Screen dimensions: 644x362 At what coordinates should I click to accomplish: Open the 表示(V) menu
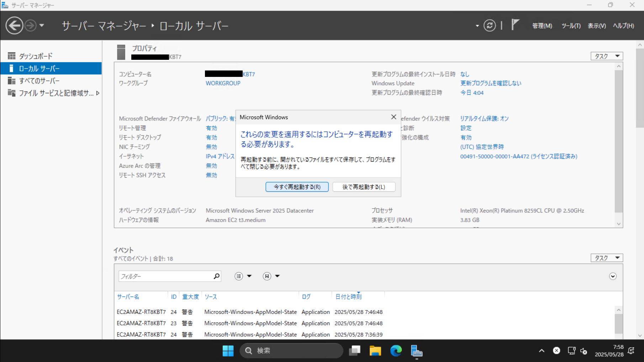point(597,26)
